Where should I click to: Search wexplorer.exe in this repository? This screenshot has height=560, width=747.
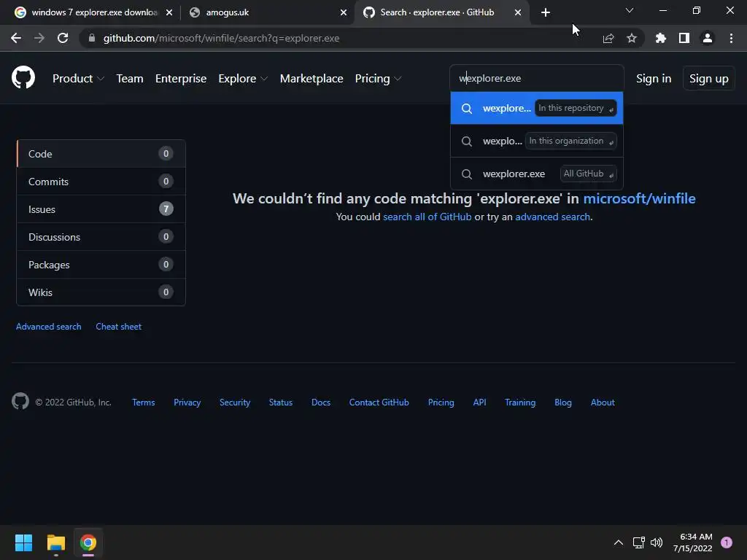click(x=537, y=108)
